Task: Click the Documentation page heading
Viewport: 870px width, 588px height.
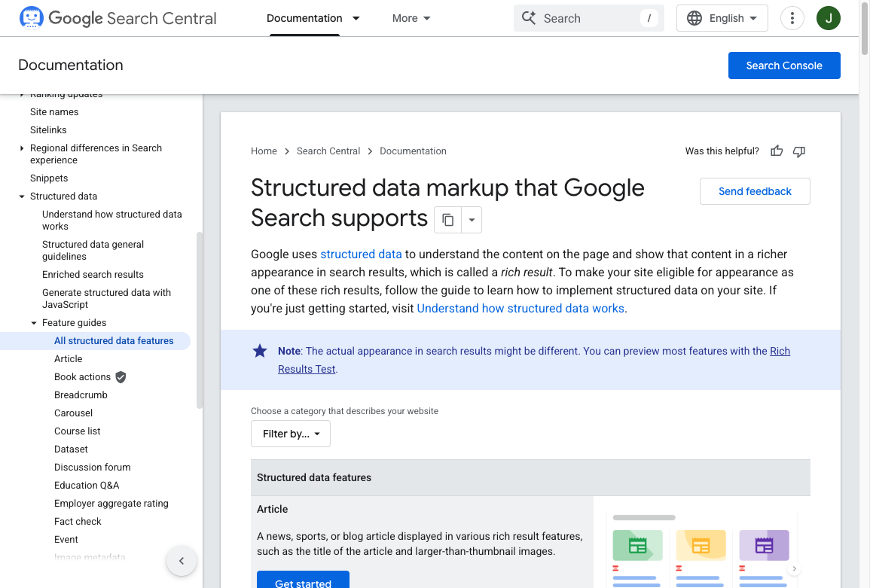Action: pos(71,65)
